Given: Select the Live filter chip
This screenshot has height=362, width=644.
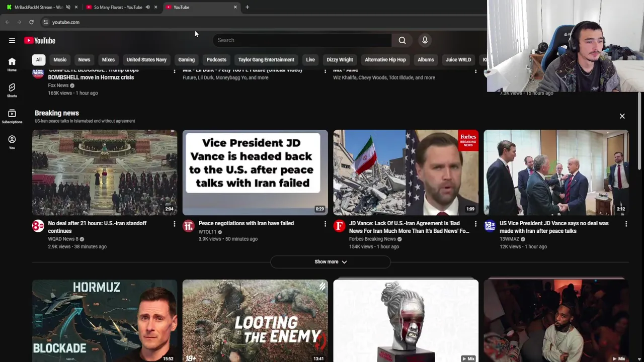Looking at the screenshot, I should click(x=310, y=60).
